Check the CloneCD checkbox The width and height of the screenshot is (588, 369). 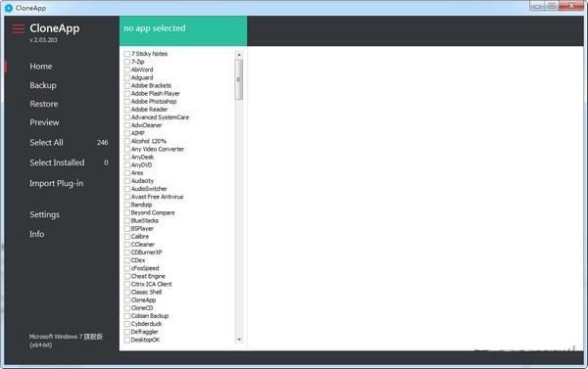[x=127, y=308]
